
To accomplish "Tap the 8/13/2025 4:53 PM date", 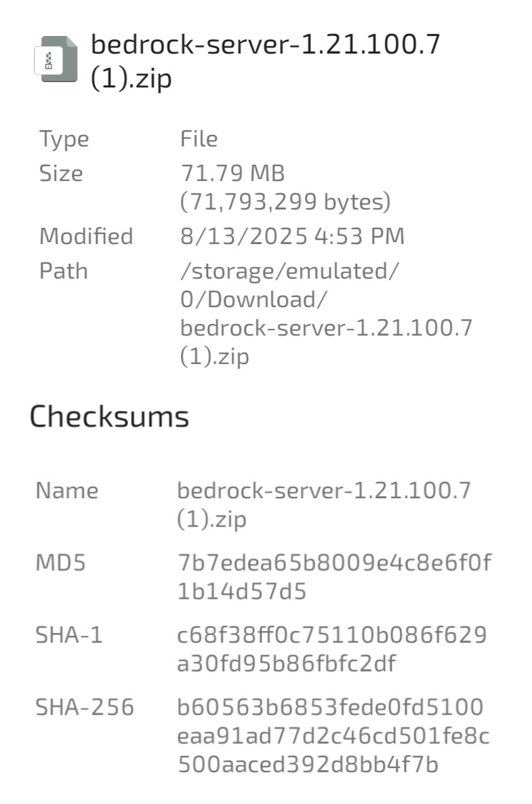I will (292, 237).
